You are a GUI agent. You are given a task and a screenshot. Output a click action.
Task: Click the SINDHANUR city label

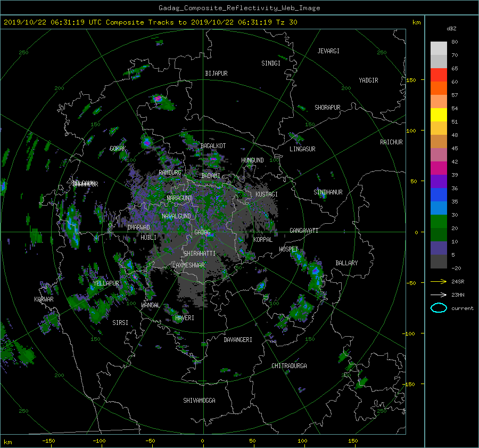pos(328,192)
